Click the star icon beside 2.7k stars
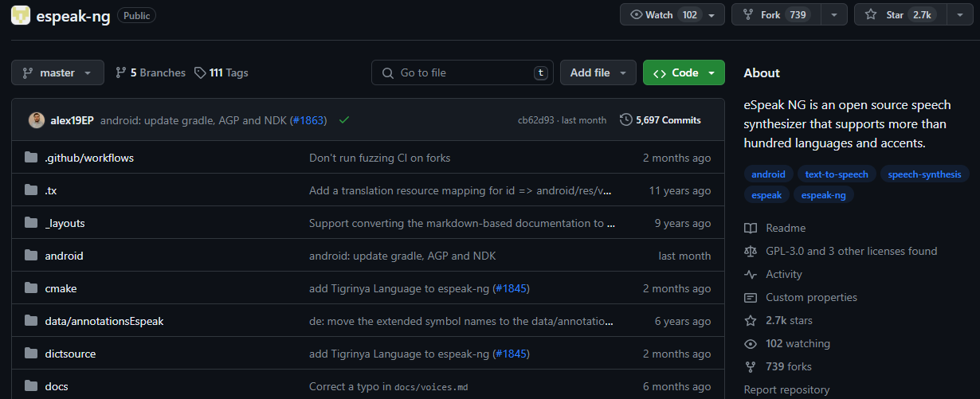This screenshot has height=399, width=980. [751, 320]
